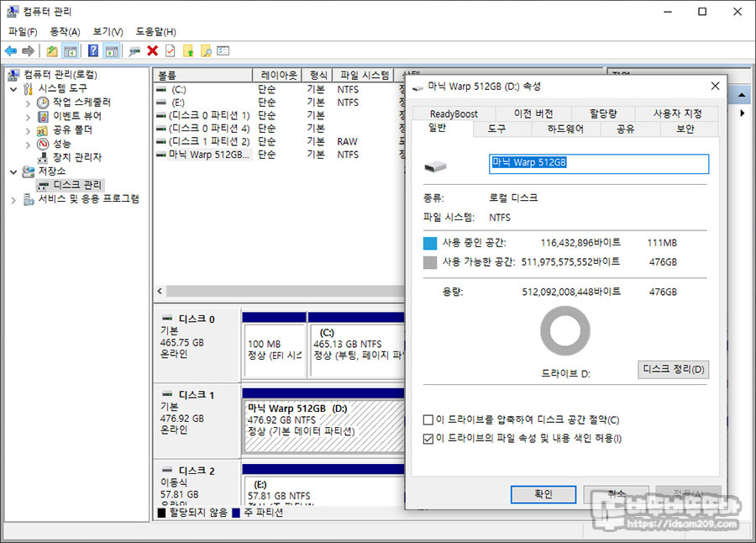Click the red X delete icon
The height and width of the screenshot is (543, 756).
(x=152, y=50)
